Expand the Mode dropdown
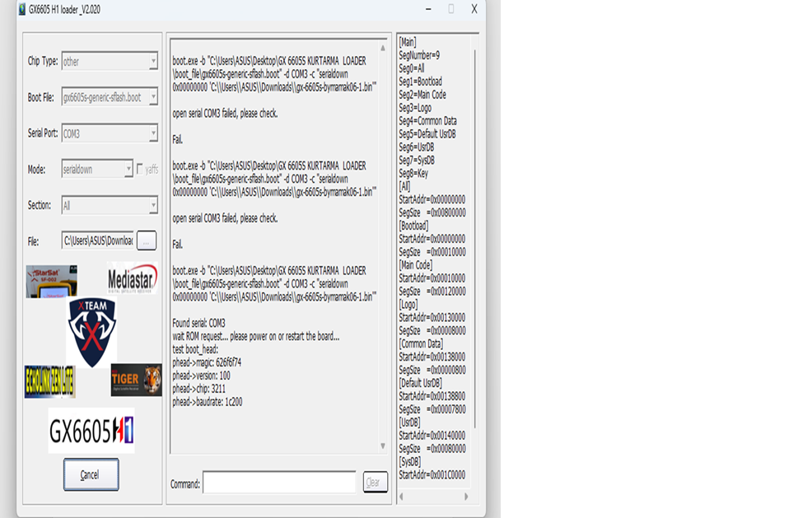This screenshot has height=518, width=812. 128,169
